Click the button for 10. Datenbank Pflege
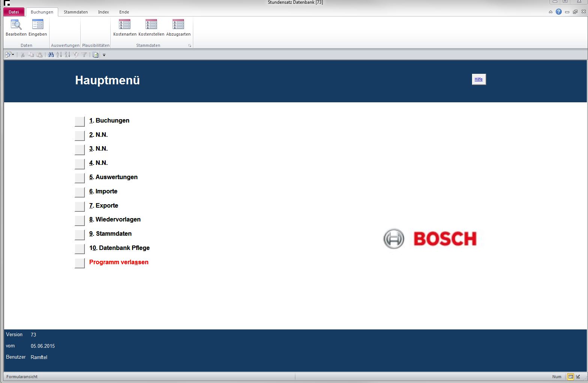 tap(80, 249)
